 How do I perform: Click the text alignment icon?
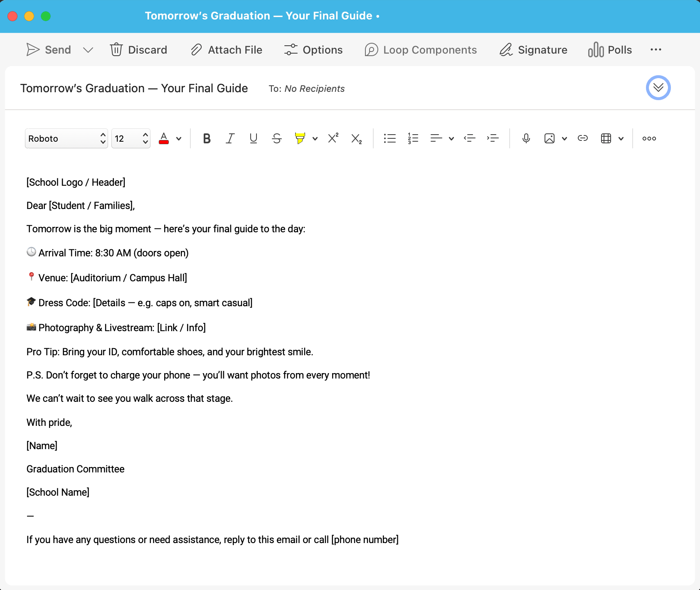pyautogui.click(x=436, y=138)
